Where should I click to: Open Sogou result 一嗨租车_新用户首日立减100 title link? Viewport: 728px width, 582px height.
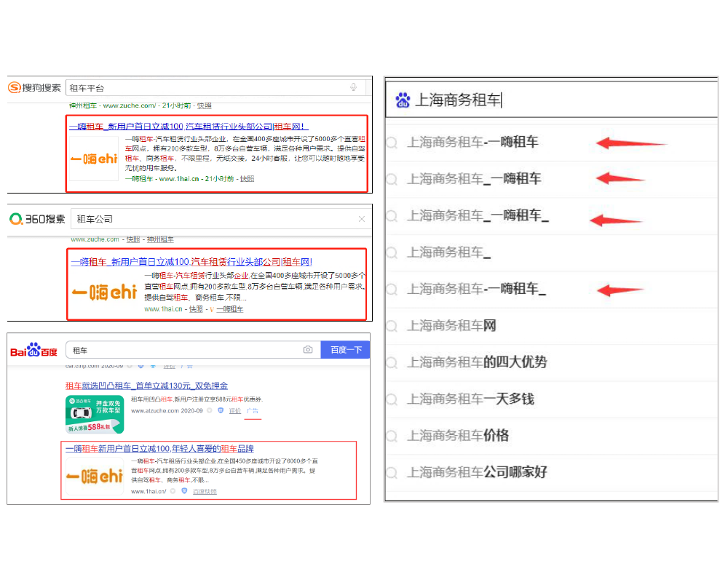pos(189,127)
